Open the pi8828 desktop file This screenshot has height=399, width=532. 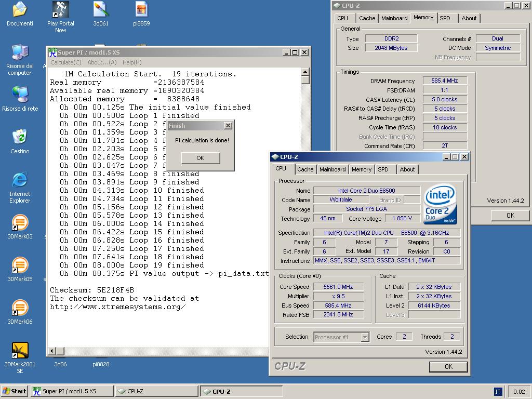coord(101,364)
